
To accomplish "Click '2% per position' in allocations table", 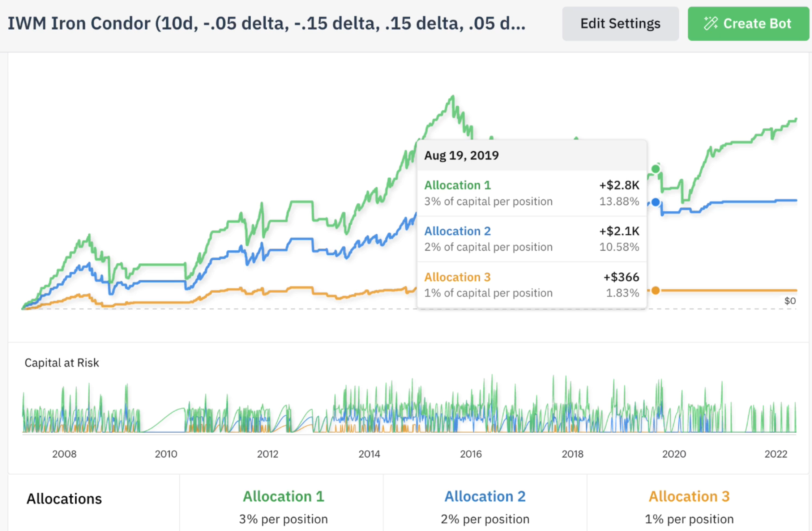I will point(485,519).
